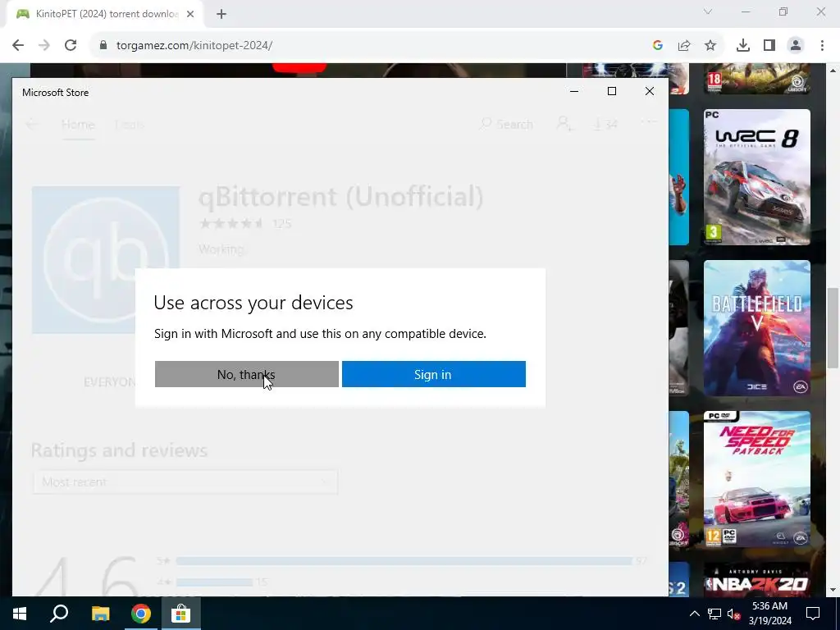840x630 pixels.
Task: Click muted volume icon in tray
Action: click(x=733, y=614)
